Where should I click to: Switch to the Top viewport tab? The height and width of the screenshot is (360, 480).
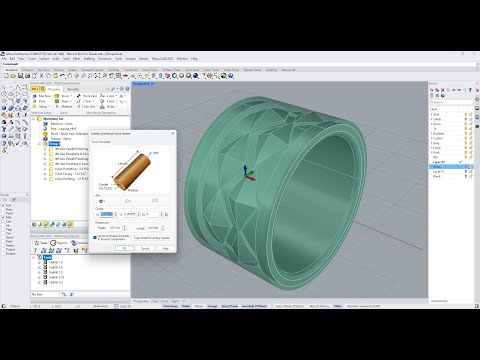[155, 301]
